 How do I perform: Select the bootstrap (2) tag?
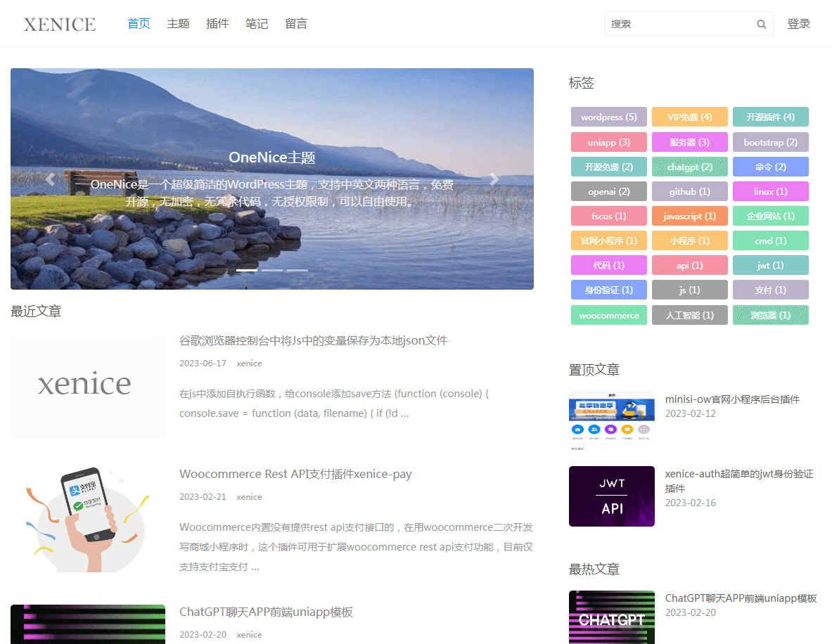tap(770, 141)
